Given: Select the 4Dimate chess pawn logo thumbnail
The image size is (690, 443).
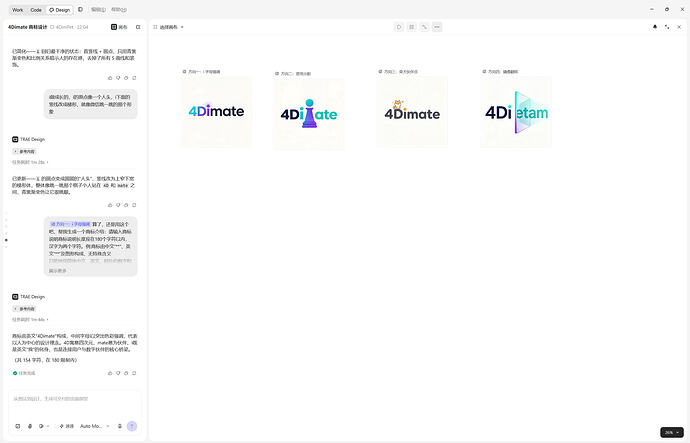Looking at the screenshot, I should point(309,114).
